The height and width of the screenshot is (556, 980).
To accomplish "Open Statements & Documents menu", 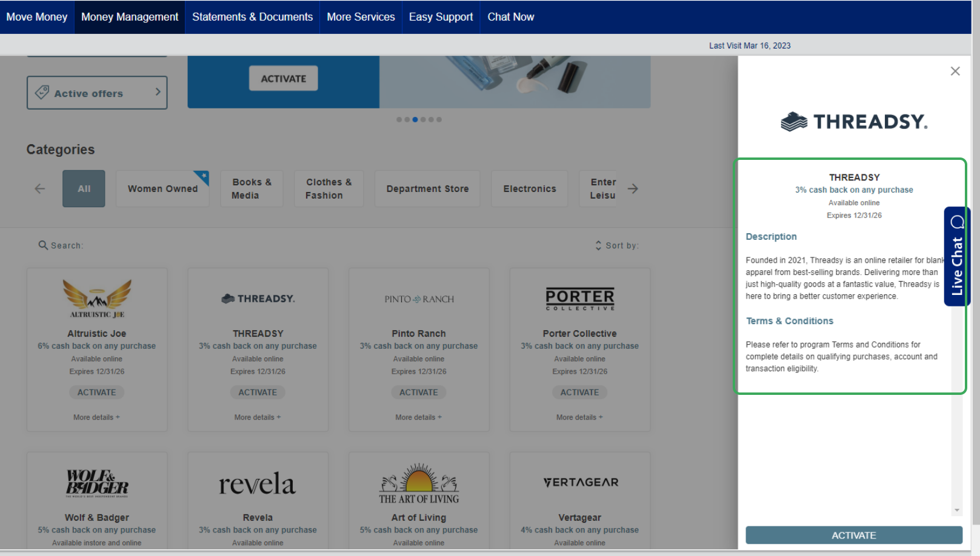I will (x=253, y=17).
